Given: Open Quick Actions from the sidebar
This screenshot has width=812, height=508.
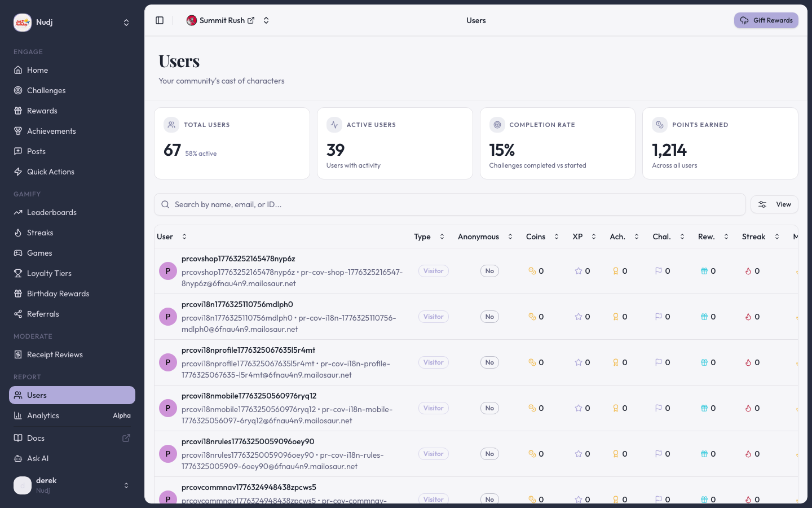Looking at the screenshot, I should (x=51, y=172).
